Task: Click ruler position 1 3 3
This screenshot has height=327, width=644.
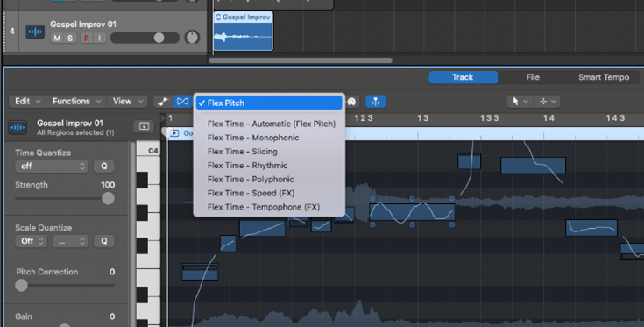Action: tap(489, 118)
